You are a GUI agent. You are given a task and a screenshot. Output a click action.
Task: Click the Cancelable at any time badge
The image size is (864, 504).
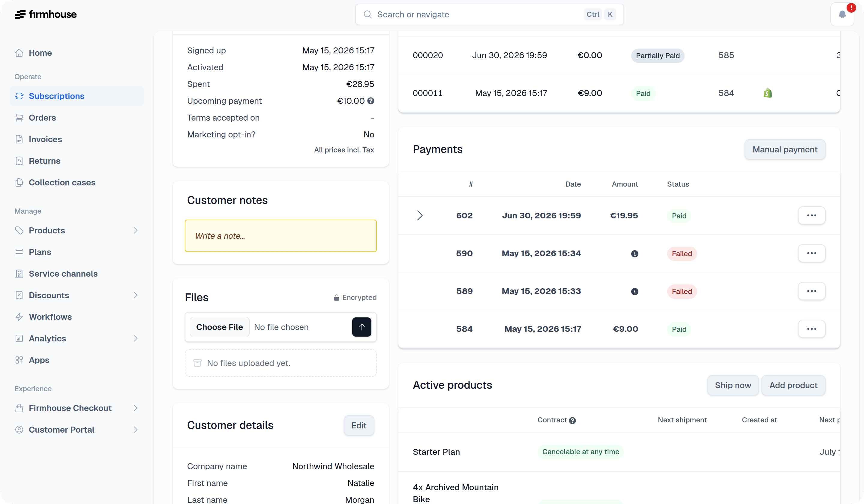pos(580,452)
